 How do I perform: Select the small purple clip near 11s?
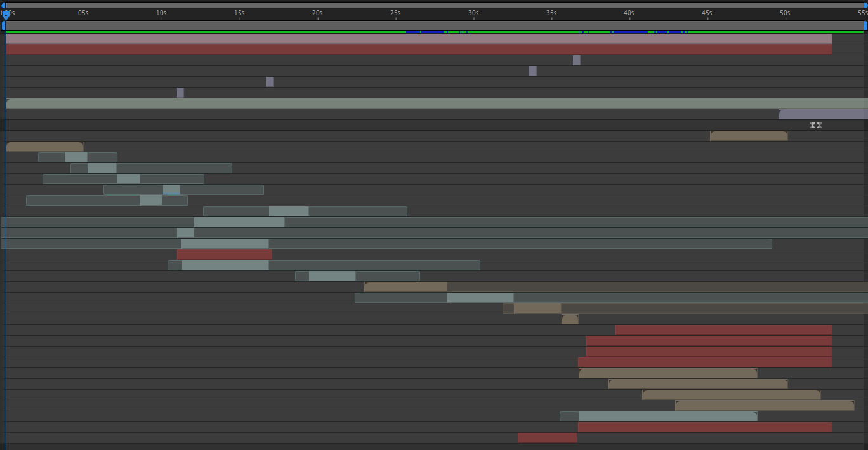[180, 93]
